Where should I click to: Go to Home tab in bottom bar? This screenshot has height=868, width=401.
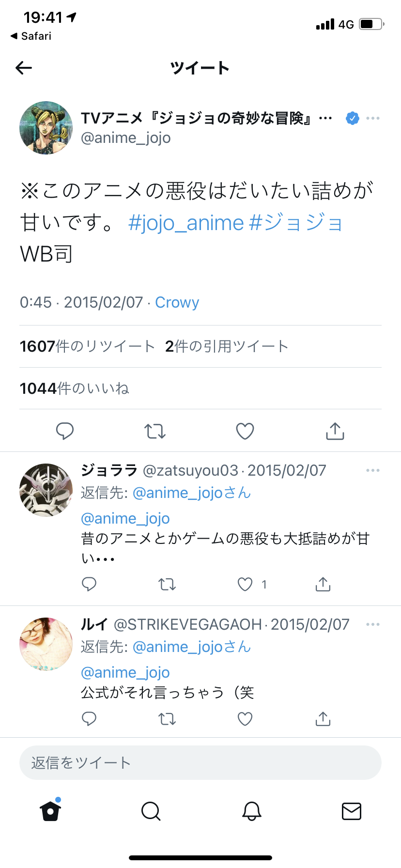point(50,810)
